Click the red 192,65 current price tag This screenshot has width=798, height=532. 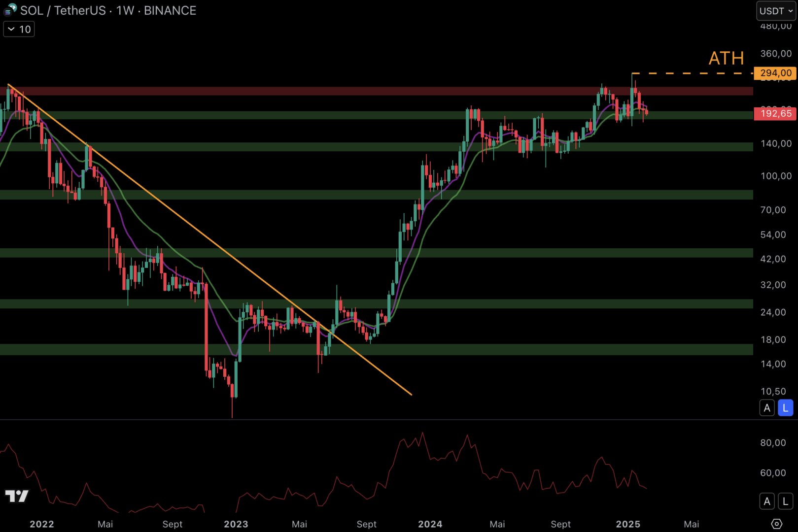(775, 114)
